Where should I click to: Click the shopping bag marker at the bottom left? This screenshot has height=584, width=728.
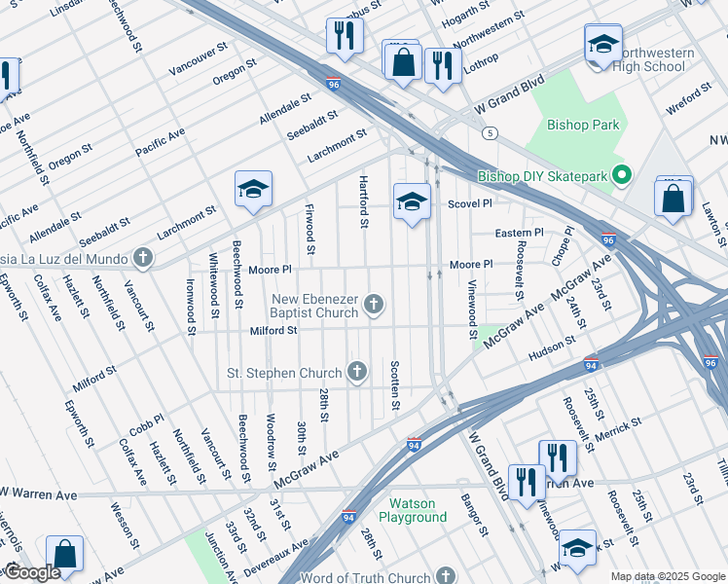[65, 556]
